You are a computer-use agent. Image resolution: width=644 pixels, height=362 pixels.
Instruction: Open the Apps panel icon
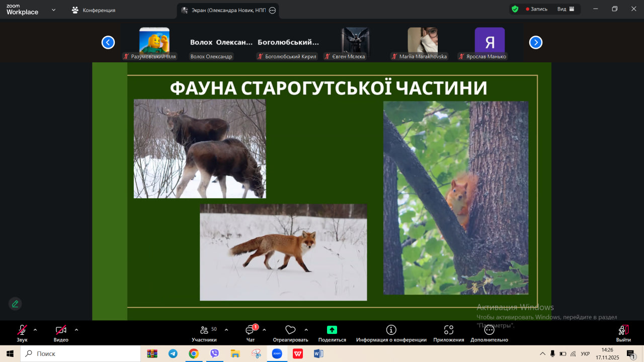pos(448,330)
